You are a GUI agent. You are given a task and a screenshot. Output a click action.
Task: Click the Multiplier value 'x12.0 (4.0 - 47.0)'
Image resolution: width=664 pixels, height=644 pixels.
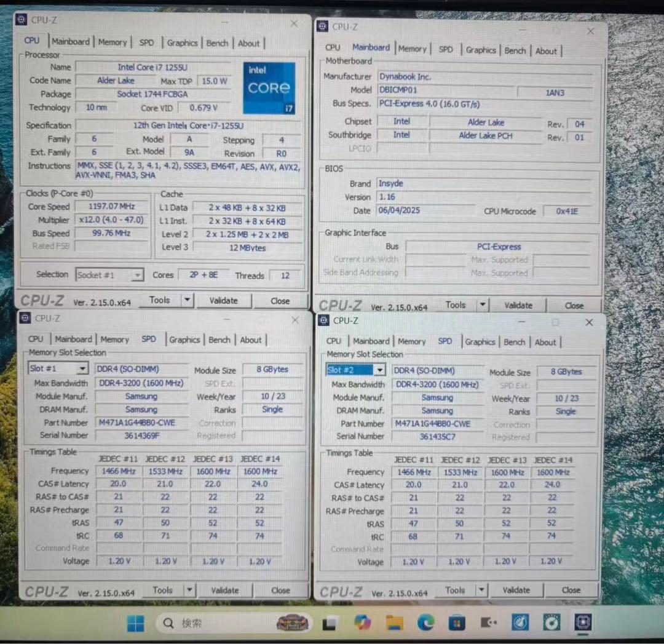pos(112,220)
